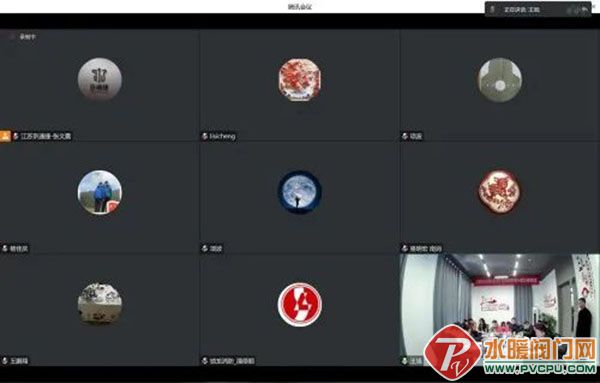Select the avatar with two blue-jacketed people

coord(100,192)
